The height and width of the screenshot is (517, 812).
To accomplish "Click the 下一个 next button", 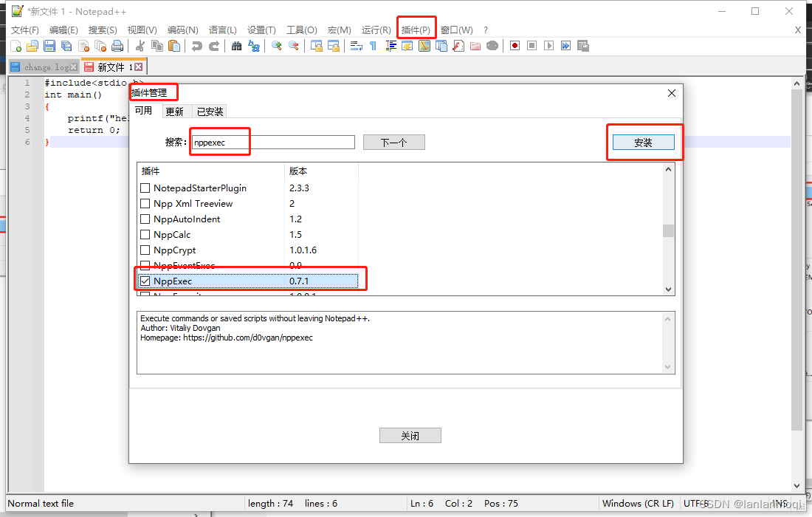I will (393, 142).
